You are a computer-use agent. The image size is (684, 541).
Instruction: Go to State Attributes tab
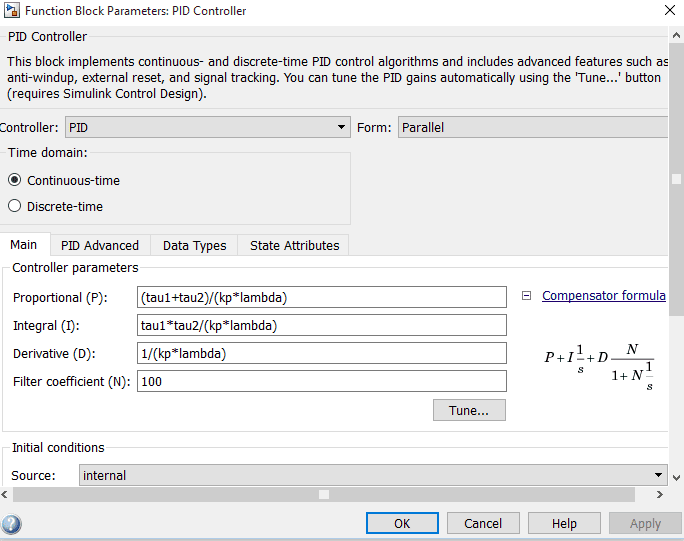294,246
